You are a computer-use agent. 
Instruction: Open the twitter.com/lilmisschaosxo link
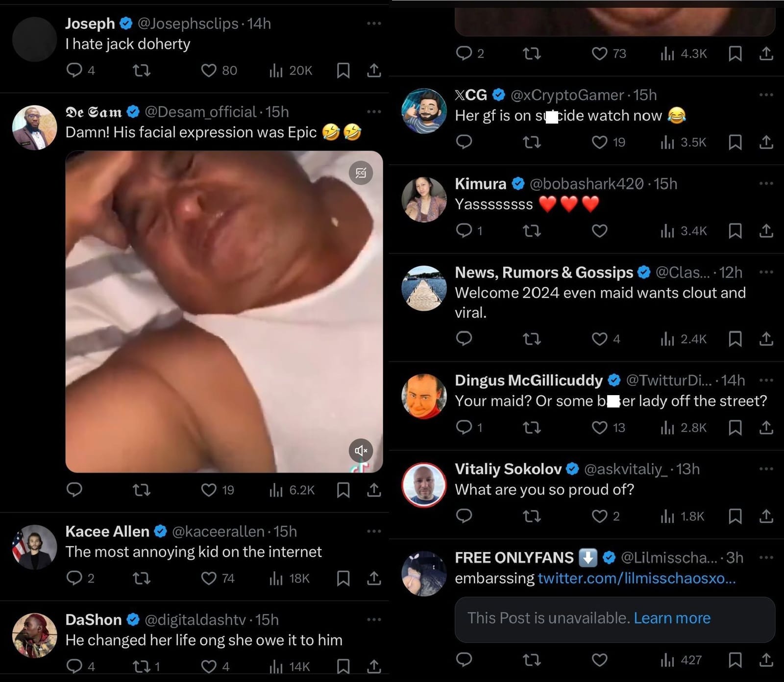pos(637,579)
